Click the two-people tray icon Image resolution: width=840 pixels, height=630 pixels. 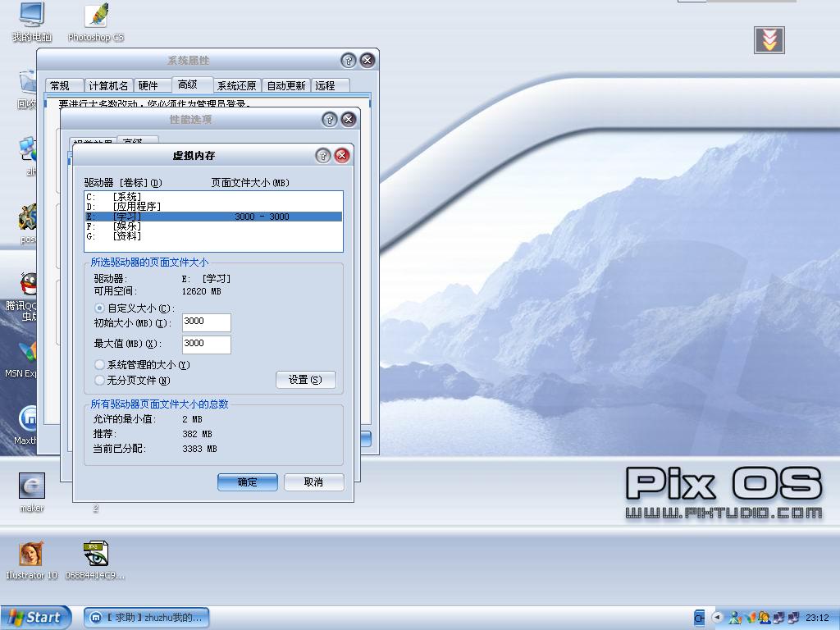[764, 618]
